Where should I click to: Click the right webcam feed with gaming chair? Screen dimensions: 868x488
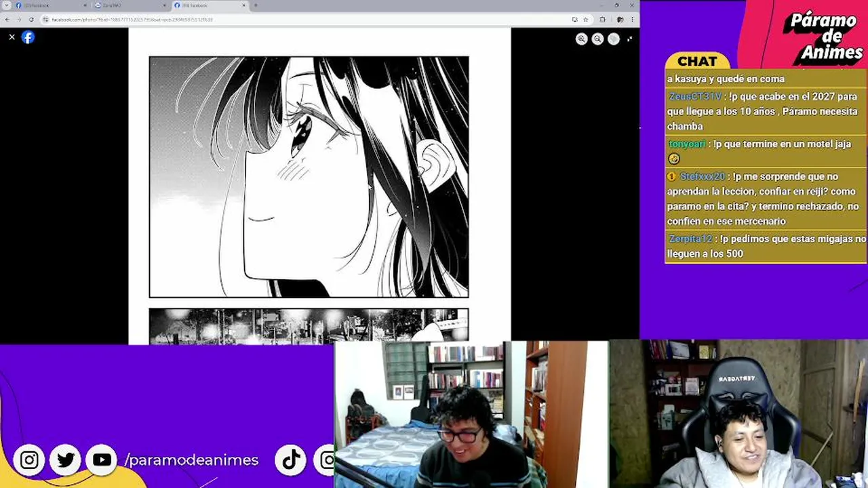738,414
